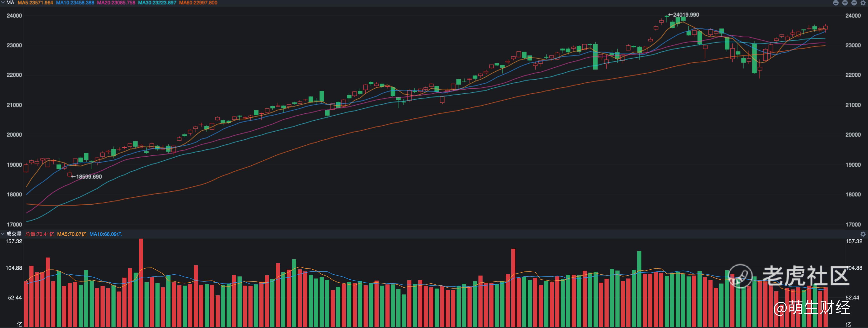Zoom out chart with minus icon
The width and height of the screenshot is (868, 328).
click(x=854, y=3)
